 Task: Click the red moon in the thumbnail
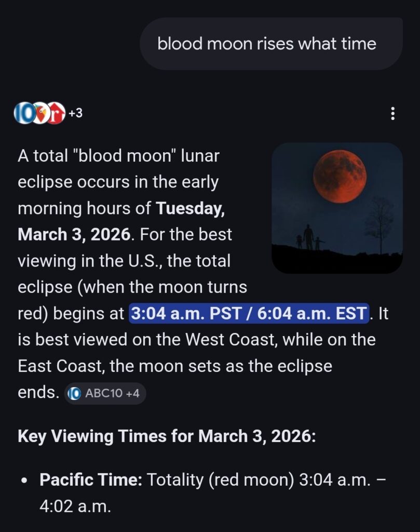(x=340, y=177)
